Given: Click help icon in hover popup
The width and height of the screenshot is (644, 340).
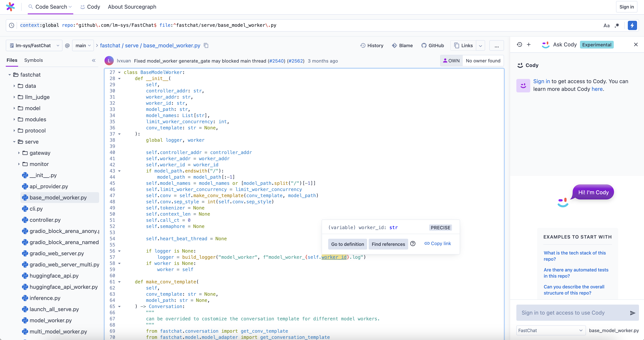Looking at the screenshot, I should (x=413, y=244).
